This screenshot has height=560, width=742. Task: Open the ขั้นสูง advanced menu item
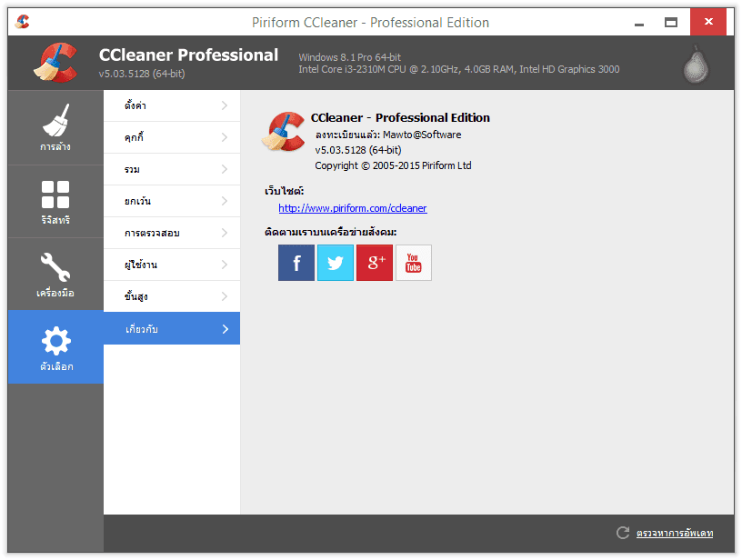172,296
